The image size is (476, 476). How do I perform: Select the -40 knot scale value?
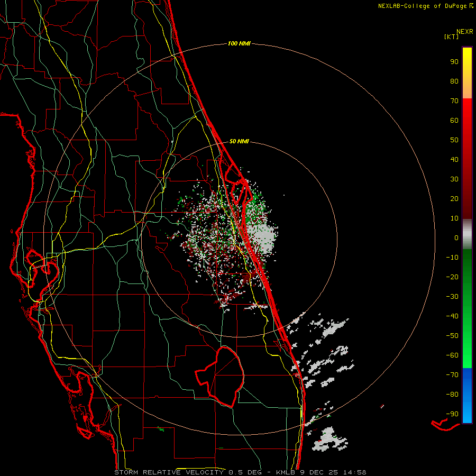click(x=452, y=316)
